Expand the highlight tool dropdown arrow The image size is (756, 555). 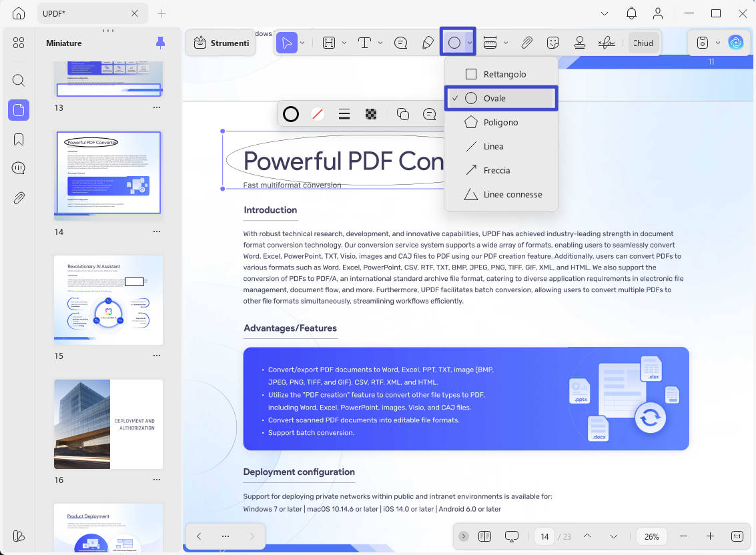[344, 43]
